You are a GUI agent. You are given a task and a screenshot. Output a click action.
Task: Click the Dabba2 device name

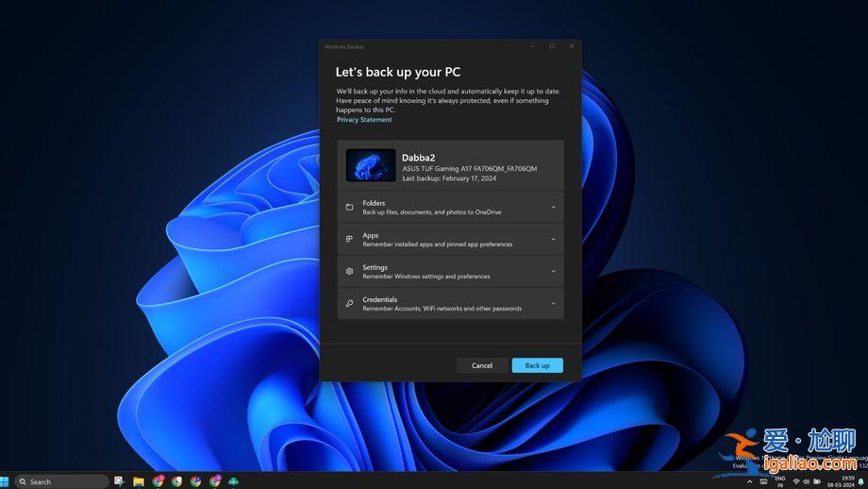(419, 158)
